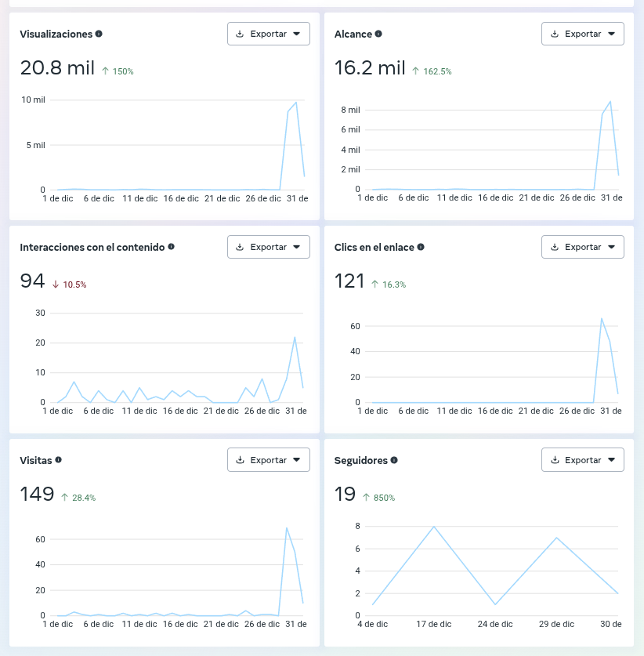Click the info icon beside Visualizaciones
Viewport: 644px width, 656px height.
99,34
